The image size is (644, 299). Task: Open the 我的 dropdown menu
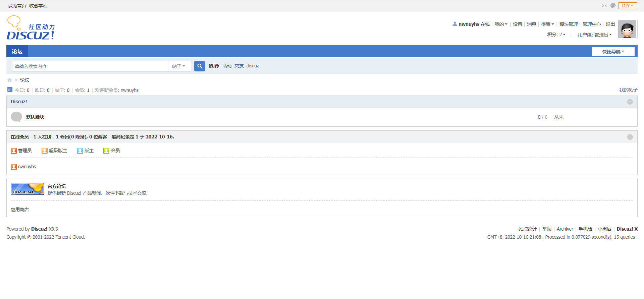click(501, 24)
